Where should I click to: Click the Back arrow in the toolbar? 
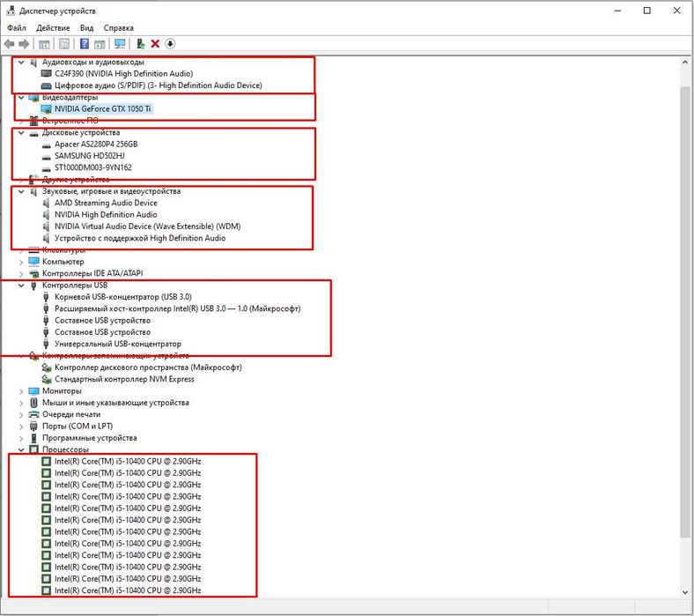pos(9,44)
